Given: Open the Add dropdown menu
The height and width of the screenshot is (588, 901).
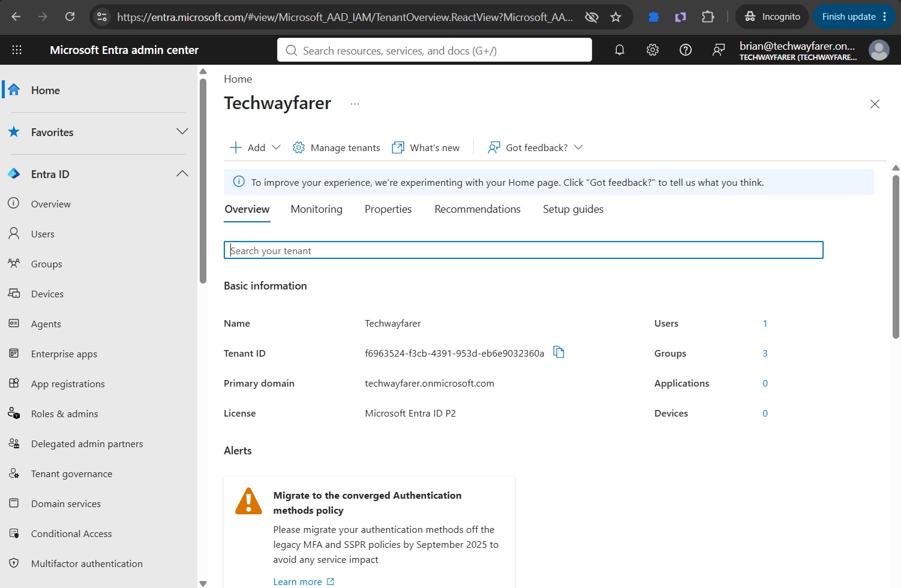Looking at the screenshot, I should 255,147.
